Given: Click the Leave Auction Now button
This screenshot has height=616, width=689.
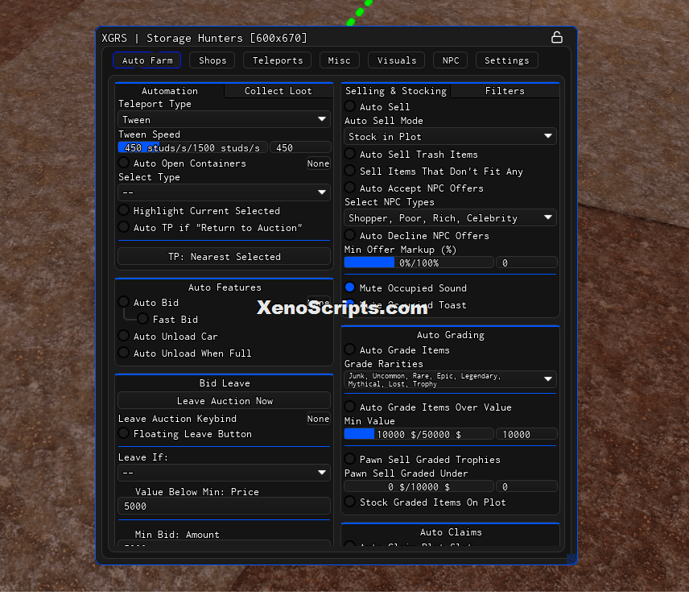Looking at the screenshot, I should (224, 400).
